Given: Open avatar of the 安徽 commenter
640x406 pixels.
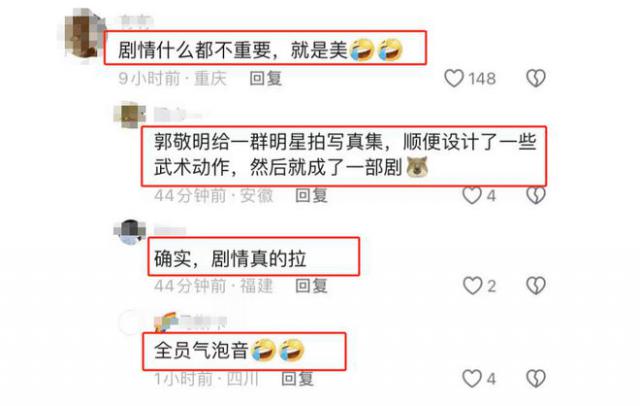Looking at the screenshot, I should (130, 114).
